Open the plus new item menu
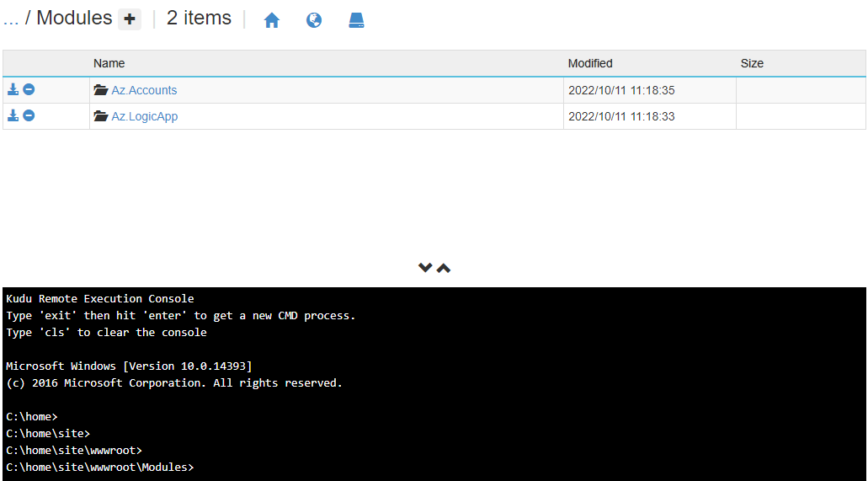 pyautogui.click(x=130, y=19)
